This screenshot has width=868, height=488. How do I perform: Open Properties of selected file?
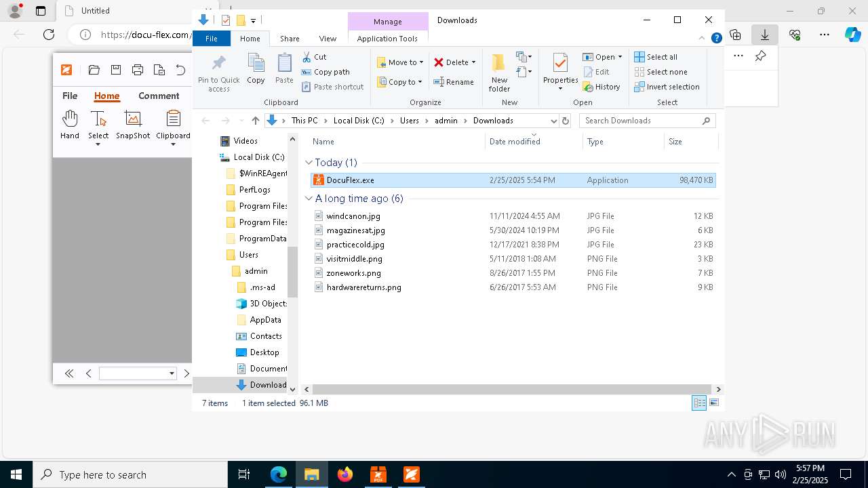560,73
